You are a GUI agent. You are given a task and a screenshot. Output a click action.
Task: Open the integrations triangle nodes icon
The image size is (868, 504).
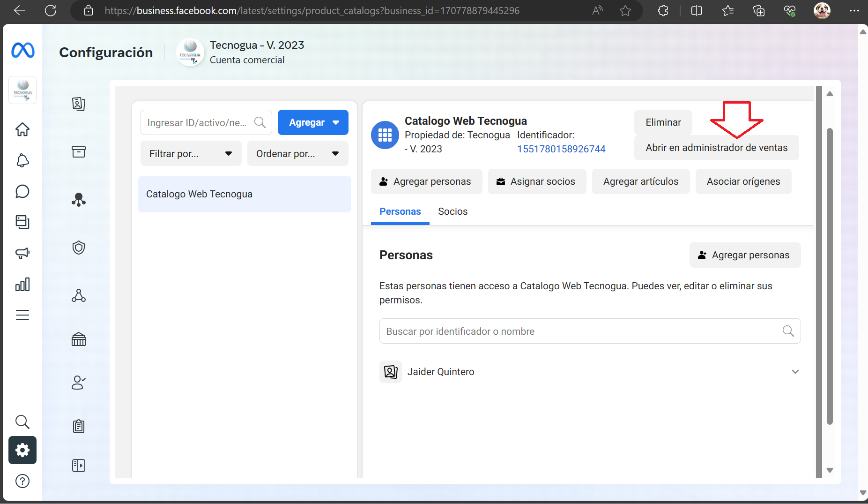(x=79, y=295)
